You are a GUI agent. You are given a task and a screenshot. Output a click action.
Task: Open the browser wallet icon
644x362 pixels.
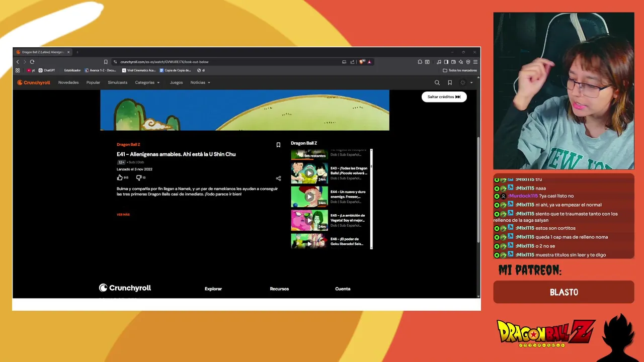pyautogui.click(x=453, y=62)
